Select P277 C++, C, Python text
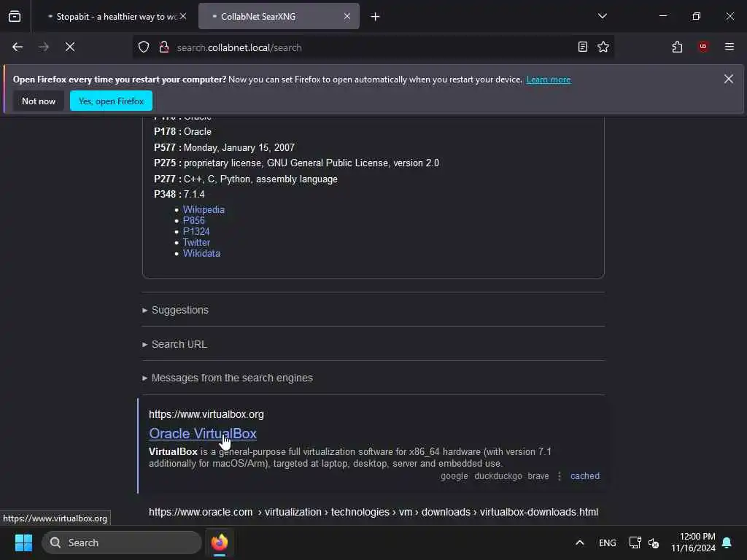The image size is (747, 560). (x=246, y=179)
